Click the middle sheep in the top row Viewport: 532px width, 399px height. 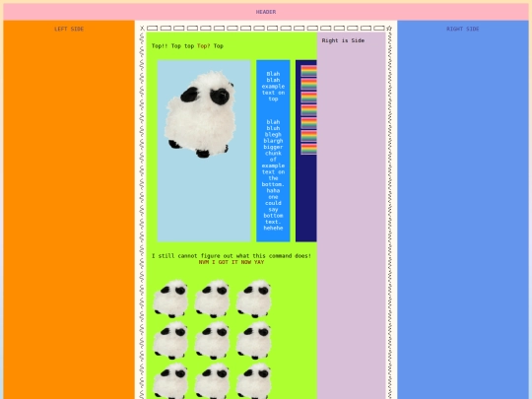click(212, 299)
